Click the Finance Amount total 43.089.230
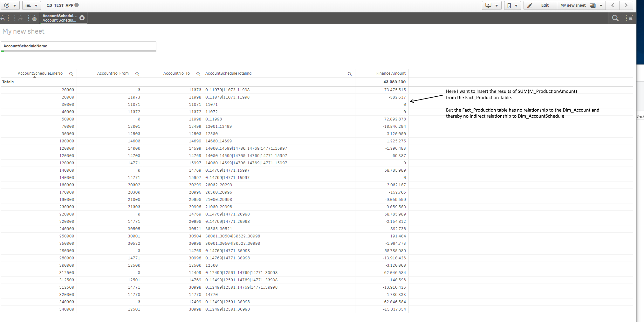644x322 pixels. [x=394, y=82]
